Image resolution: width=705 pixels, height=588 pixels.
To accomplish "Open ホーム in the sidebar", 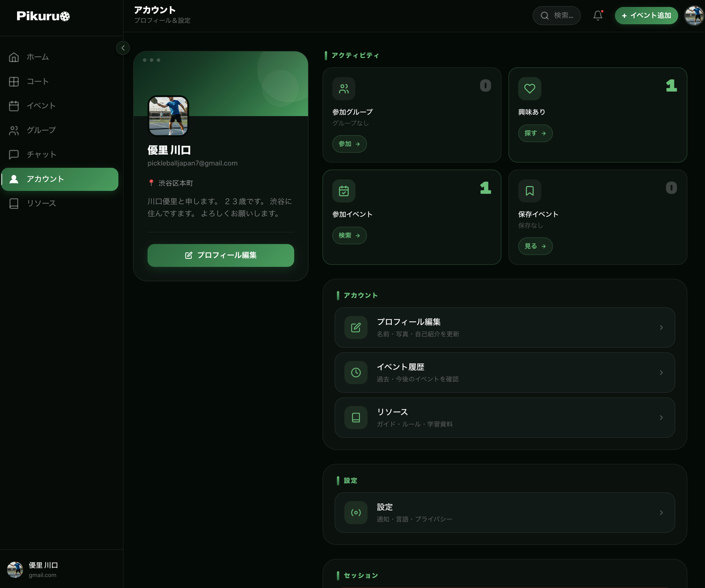I will click(60, 57).
